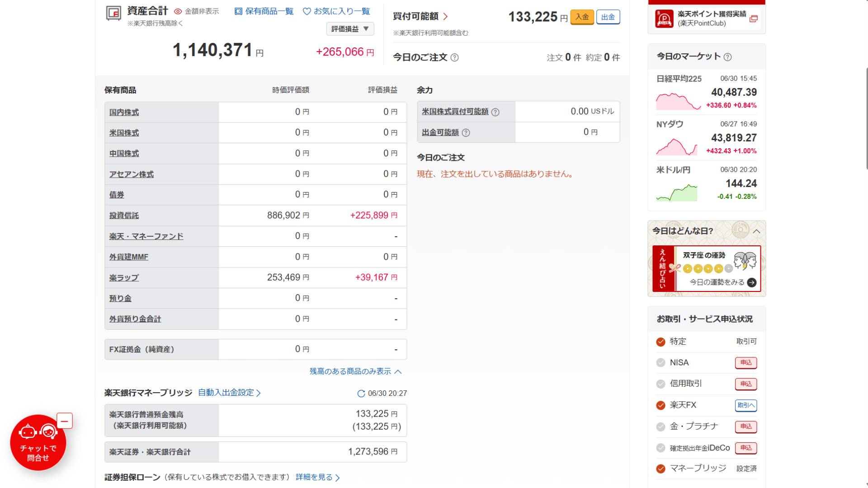Open Rakuten PointClub logo icon
868x488 pixels.
click(x=664, y=19)
